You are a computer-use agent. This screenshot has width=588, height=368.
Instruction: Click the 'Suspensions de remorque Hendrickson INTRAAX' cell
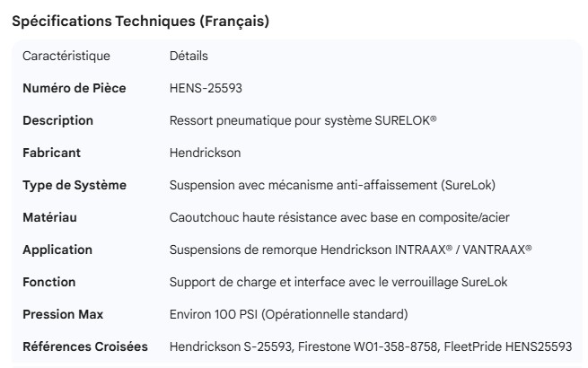coord(350,250)
